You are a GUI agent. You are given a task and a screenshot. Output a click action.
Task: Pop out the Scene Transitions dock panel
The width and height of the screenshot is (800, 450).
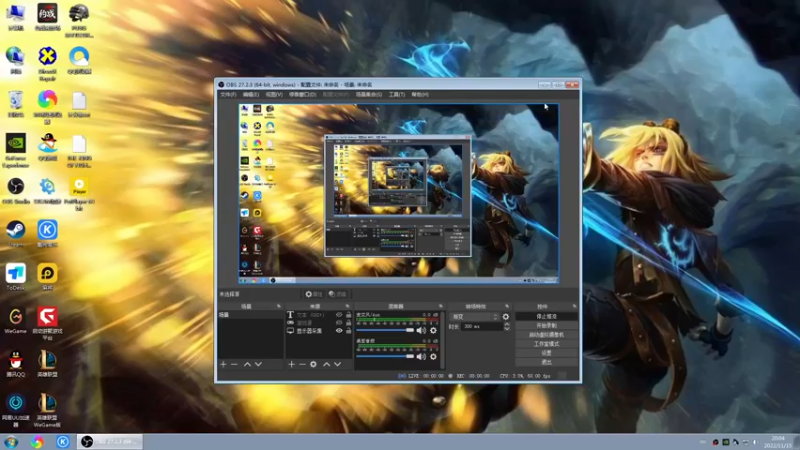click(x=507, y=306)
